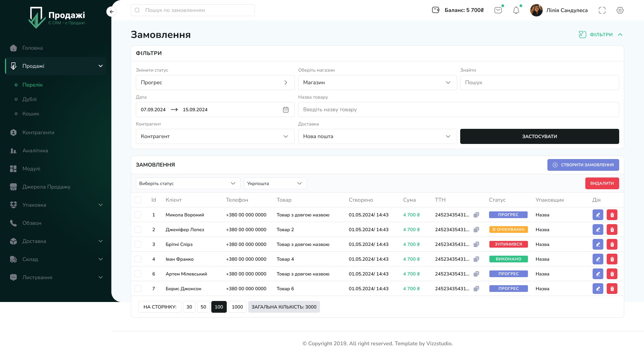
Task: Open the Укрпошта carrier dropdown
Action: 275,184
